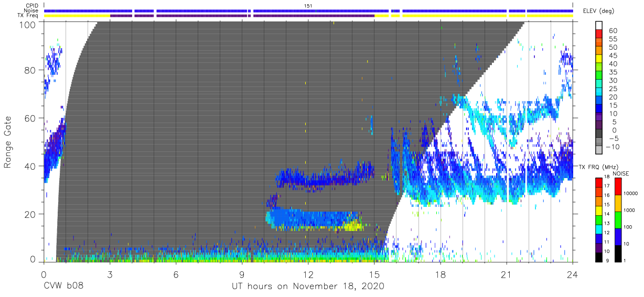The width and height of the screenshot is (644, 297).
Task: Click UT hour axis label '24'
Action: pyautogui.click(x=573, y=274)
